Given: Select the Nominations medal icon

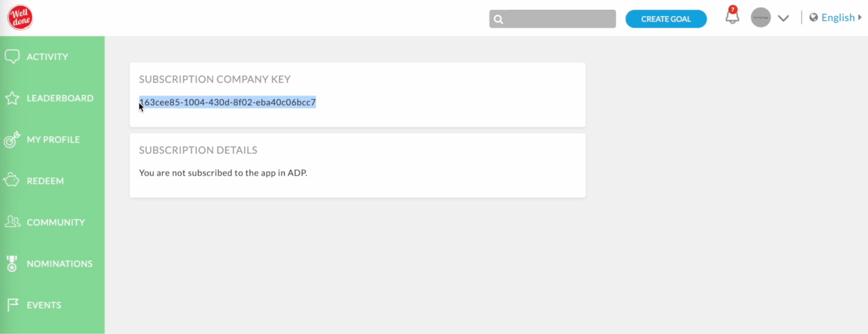Looking at the screenshot, I should (x=12, y=264).
